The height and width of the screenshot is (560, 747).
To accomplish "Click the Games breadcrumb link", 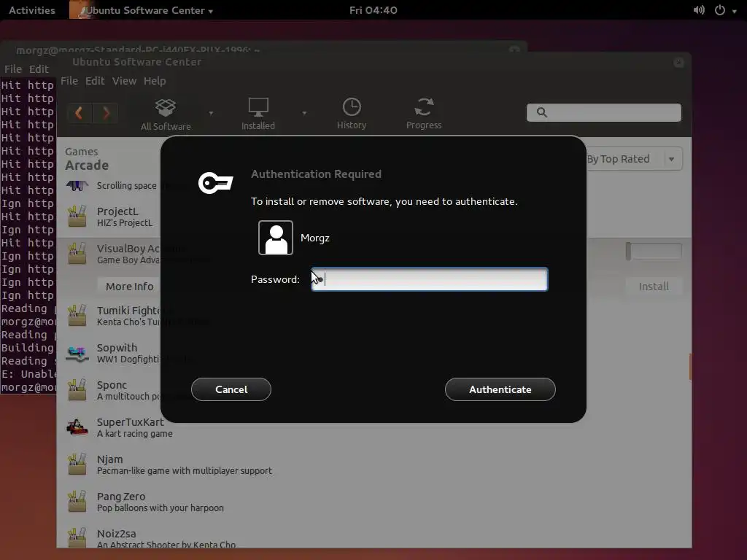I will coord(82,152).
